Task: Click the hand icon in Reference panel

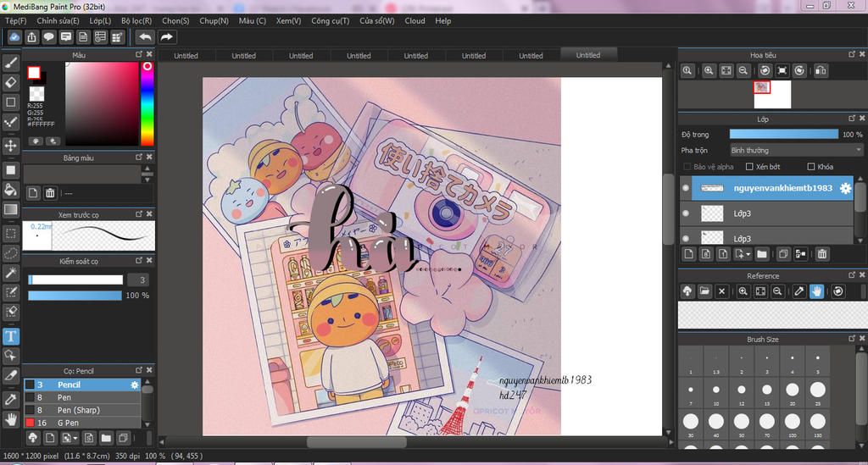Action: (816, 291)
